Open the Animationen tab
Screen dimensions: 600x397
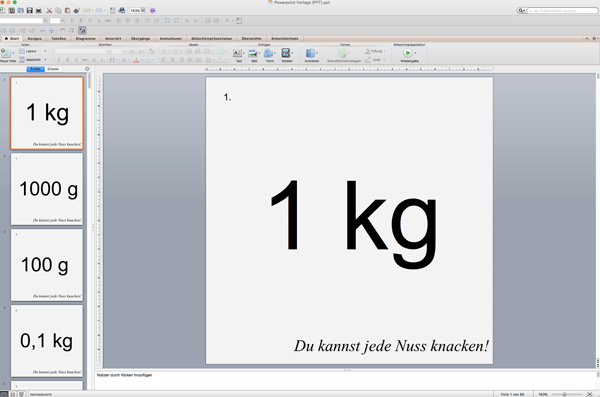[x=171, y=39]
